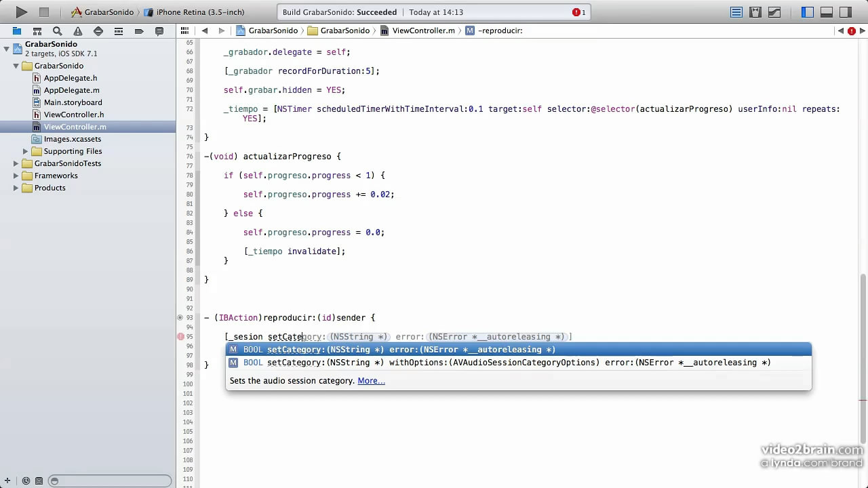Toggle the Utilities pane visibility

(846, 12)
